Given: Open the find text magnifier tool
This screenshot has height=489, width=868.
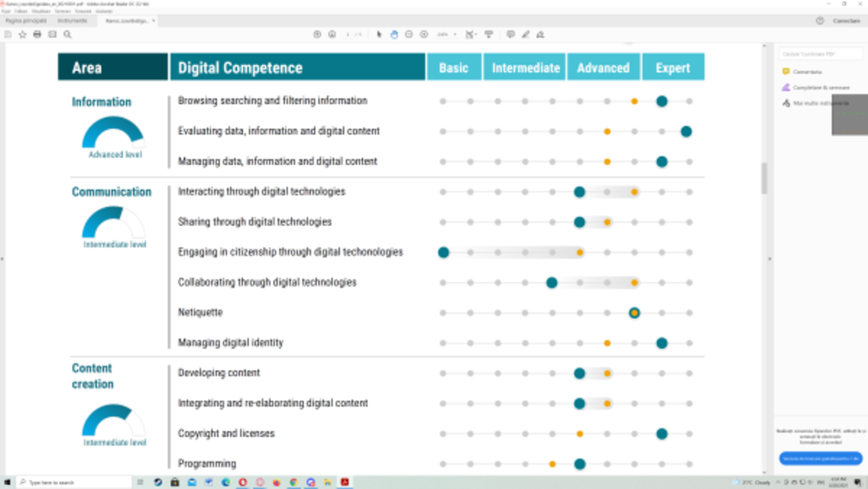Looking at the screenshot, I should [67, 34].
